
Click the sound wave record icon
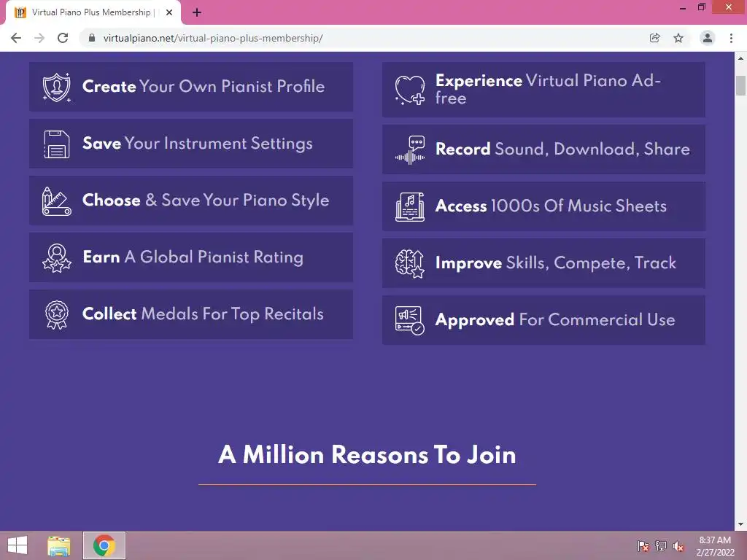(x=410, y=149)
